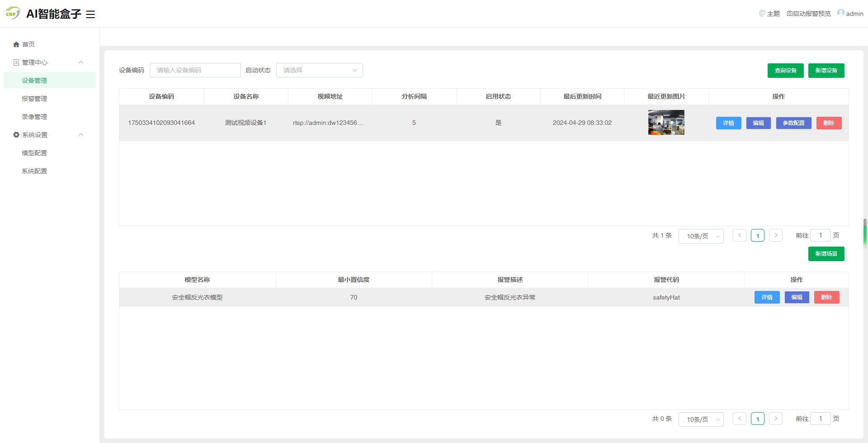Focus the 设备编码 search input field
The height and width of the screenshot is (443, 868).
pyautogui.click(x=195, y=70)
